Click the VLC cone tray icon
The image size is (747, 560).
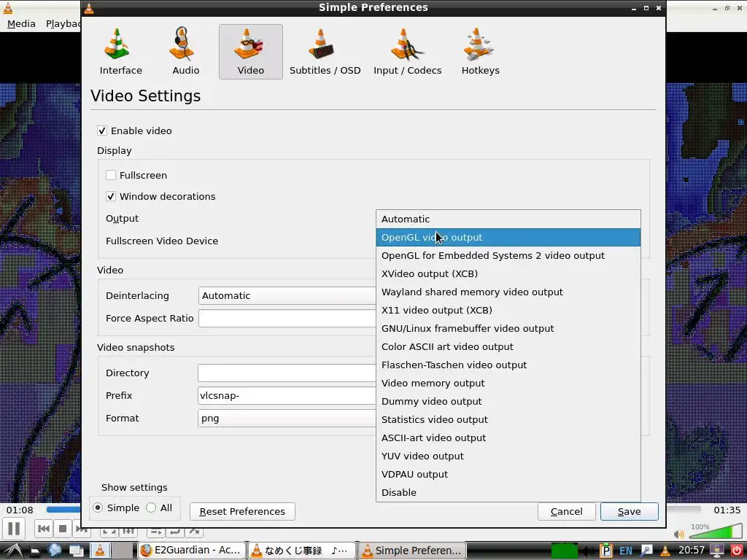click(x=665, y=551)
